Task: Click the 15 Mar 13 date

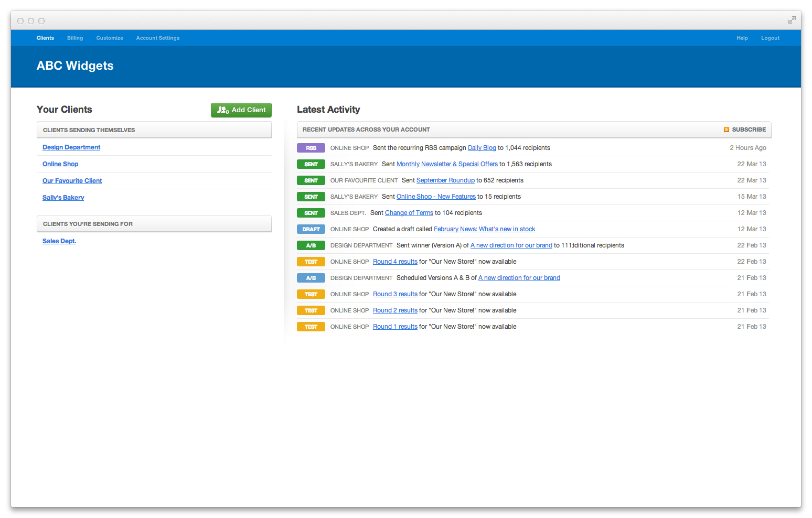Action: pos(752,197)
